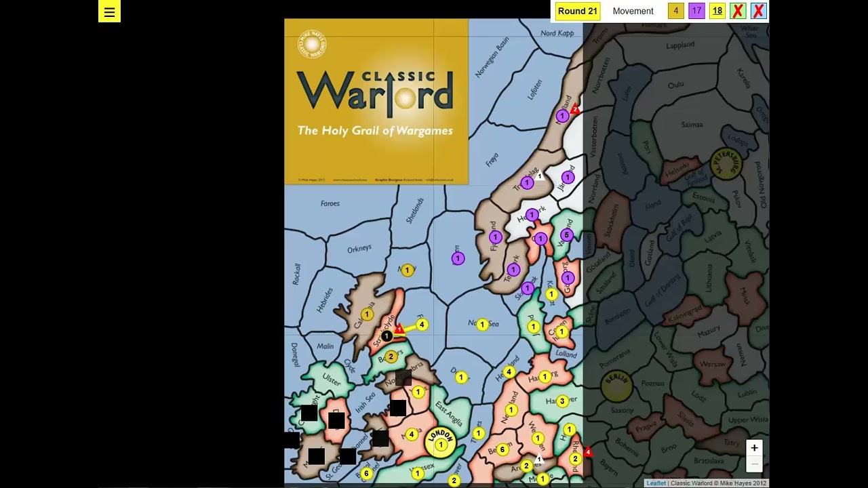Select the purple 5 token in Scandinavia
This screenshot has width=868, height=488.
[566, 235]
